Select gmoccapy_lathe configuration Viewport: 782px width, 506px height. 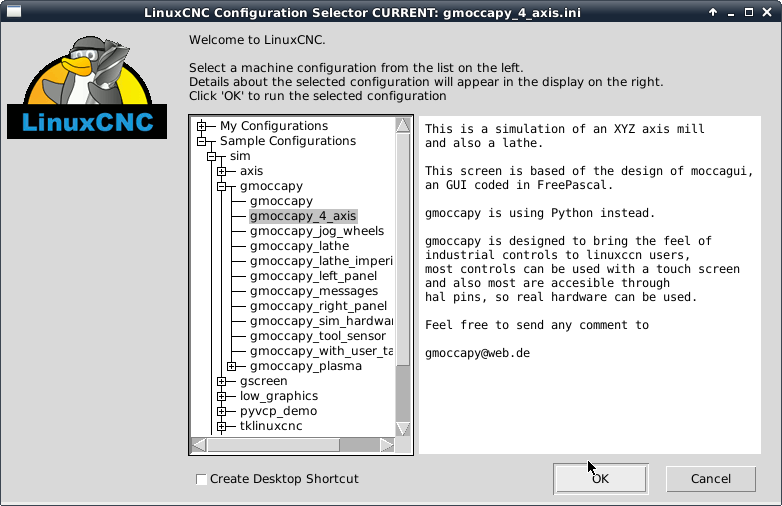tap(299, 246)
